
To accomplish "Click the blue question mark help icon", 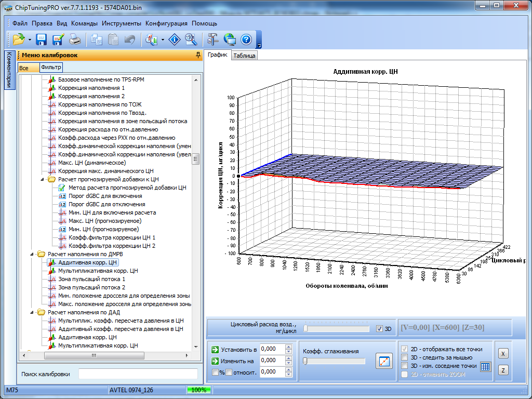I will pos(246,39).
